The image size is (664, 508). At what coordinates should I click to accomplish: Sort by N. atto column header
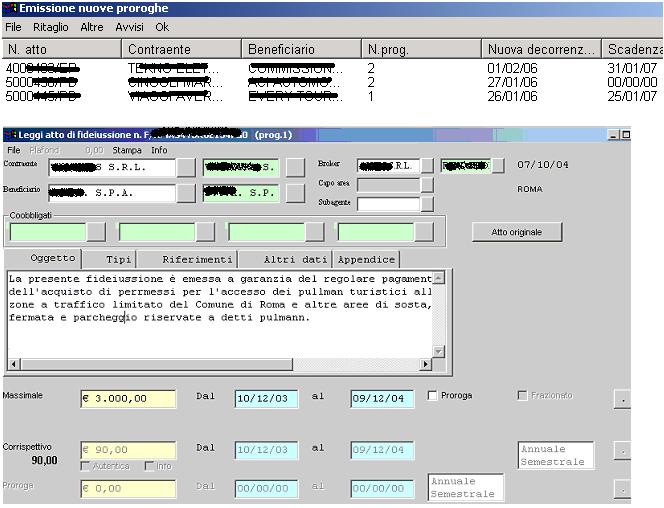tap(62, 49)
